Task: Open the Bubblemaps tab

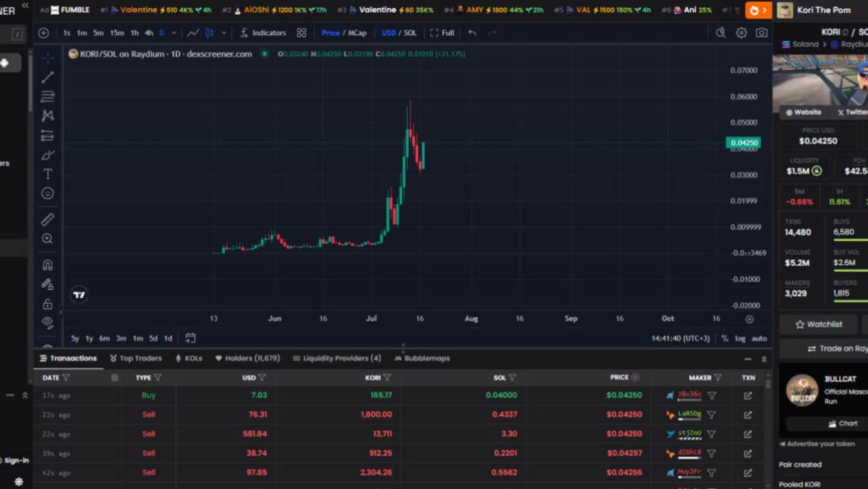Action: (x=422, y=359)
